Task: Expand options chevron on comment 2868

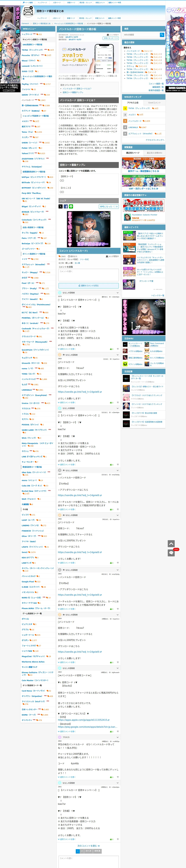Action: click(117, 408)
